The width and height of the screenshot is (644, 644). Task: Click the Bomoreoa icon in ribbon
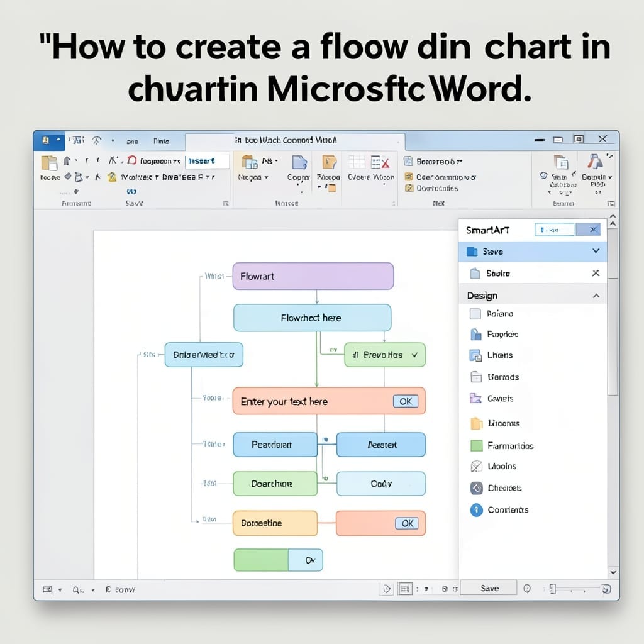pos(408,161)
